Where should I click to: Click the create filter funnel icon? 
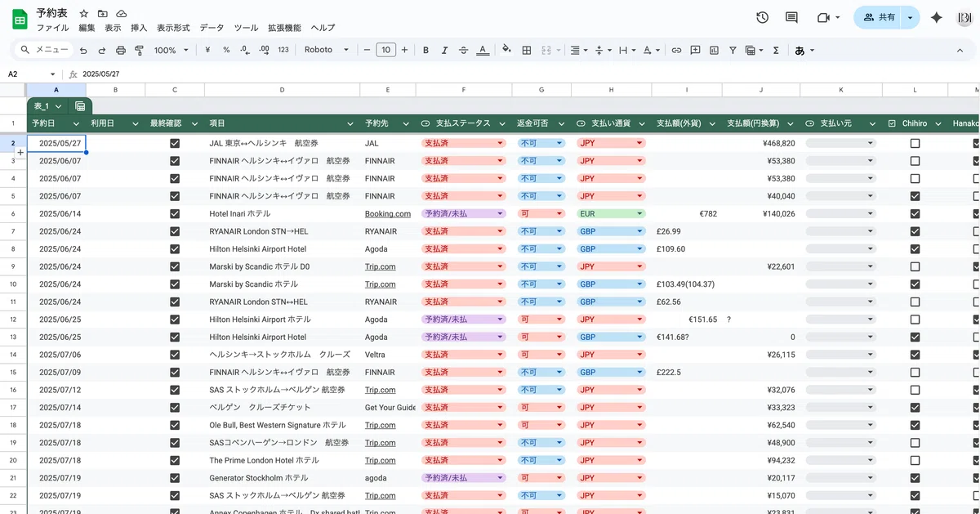click(x=733, y=50)
